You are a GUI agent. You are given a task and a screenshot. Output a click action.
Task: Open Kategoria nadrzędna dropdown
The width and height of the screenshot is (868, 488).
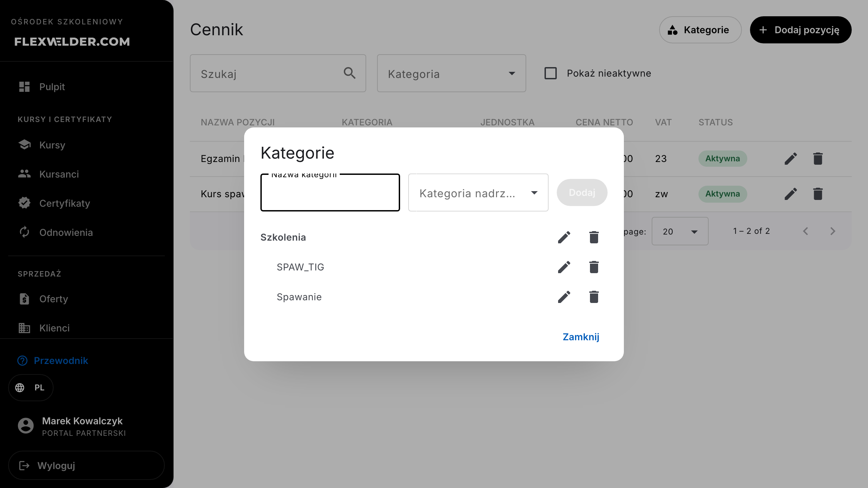coord(478,192)
